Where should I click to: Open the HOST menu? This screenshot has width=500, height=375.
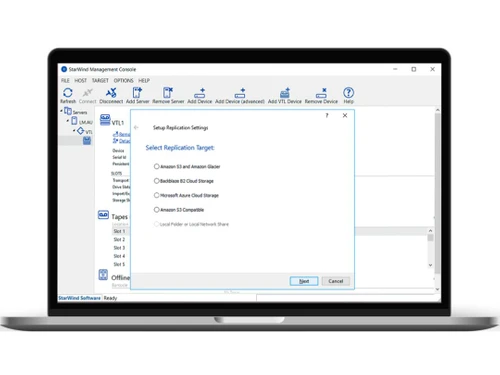tap(80, 80)
